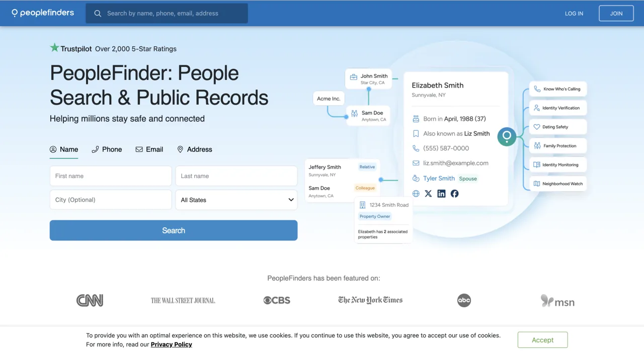The height and width of the screenshot is (351, 644).
Task: Click the briefcase icon on John Smith card
Action: (354, 77)
